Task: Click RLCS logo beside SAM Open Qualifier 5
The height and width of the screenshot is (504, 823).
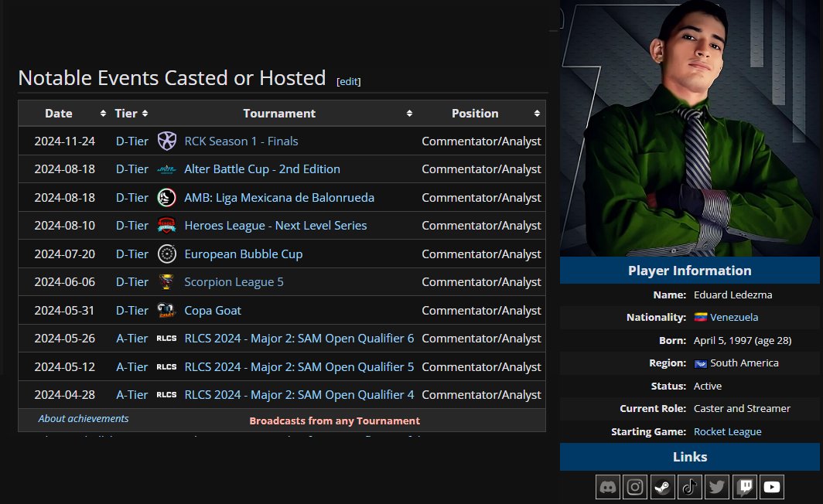Action: pos(167,367)
